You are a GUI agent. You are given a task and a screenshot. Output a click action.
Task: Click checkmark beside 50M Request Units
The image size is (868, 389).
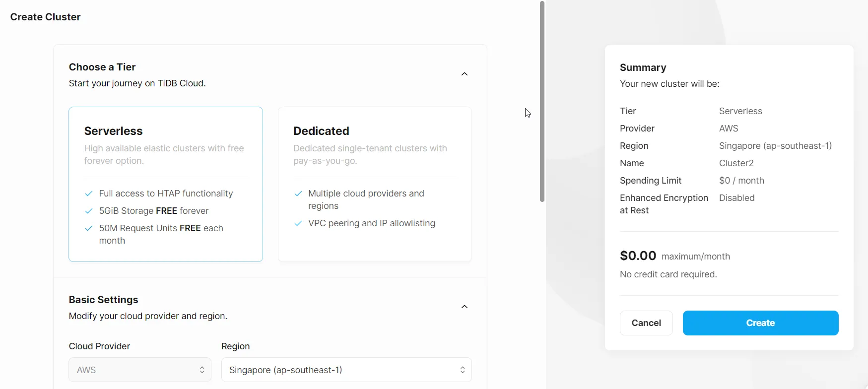tap(89, 228)
